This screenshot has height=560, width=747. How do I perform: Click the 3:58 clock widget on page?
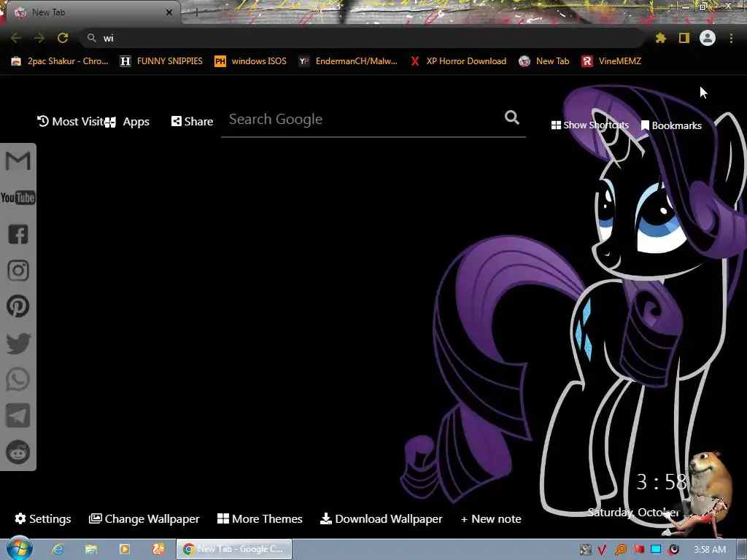coord(662,482)
